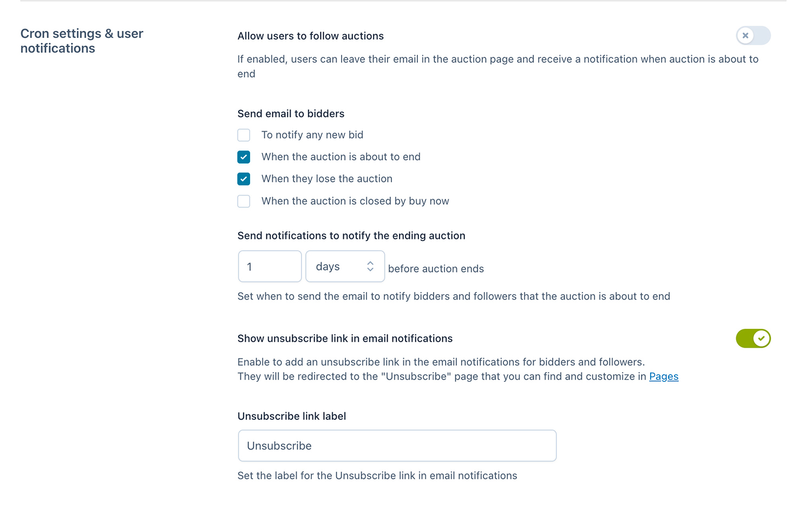Uncheck 'When the auction is about to end' checkbox

tap(244, 157)
